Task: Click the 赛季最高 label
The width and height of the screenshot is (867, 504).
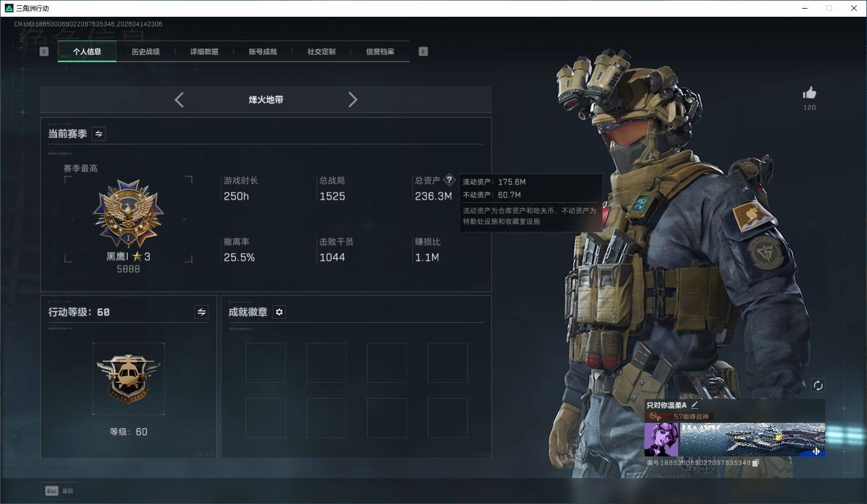Action: [81, 168]
